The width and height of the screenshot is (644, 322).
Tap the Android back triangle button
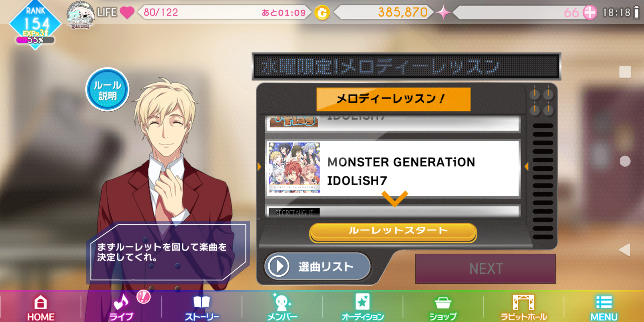[x=625, y=250]
